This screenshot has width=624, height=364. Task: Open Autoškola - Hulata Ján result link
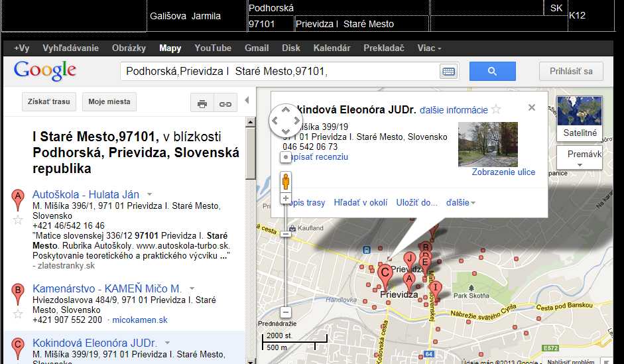86,194
